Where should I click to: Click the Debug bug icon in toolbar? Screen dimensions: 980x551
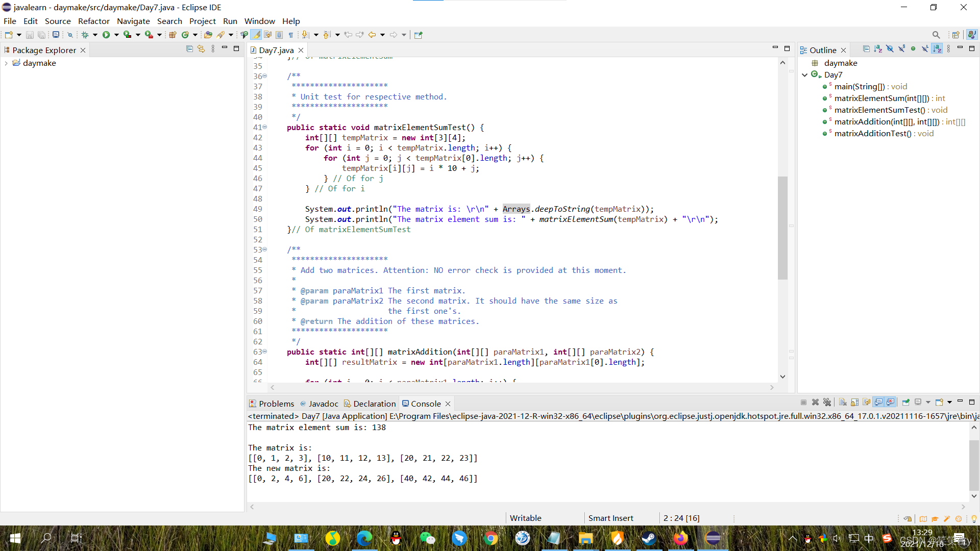(85, 35)
